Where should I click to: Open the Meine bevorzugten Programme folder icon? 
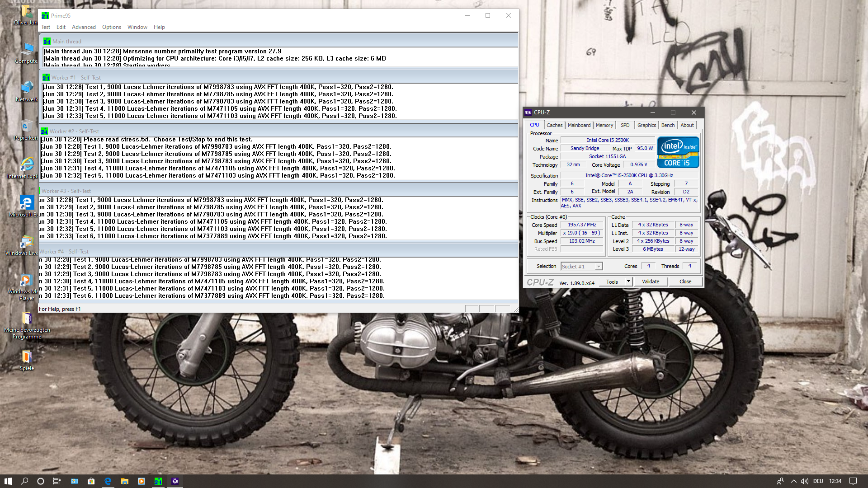27,326
